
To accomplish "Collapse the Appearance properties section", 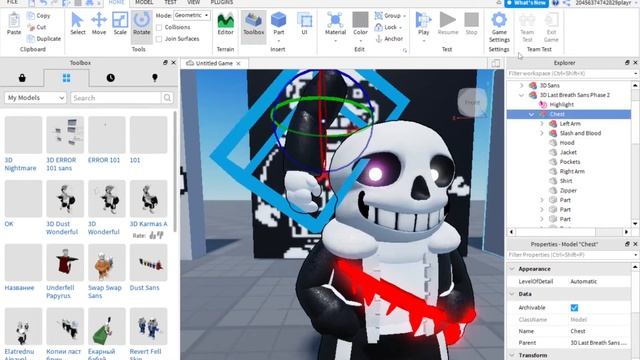I will pos(512,269).
